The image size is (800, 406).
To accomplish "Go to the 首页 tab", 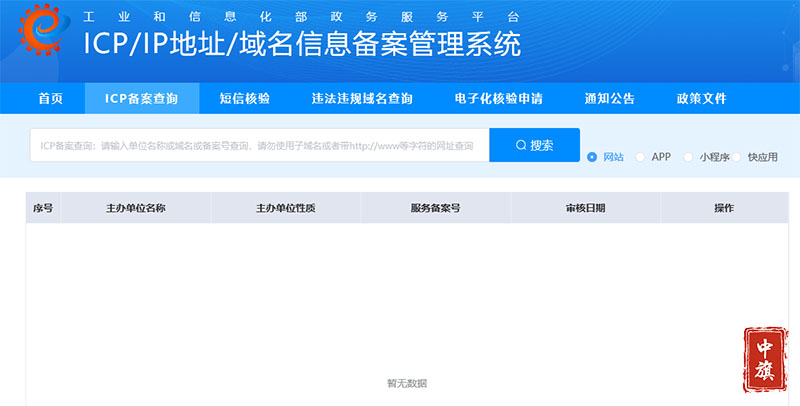I will (x=50, y=98).
